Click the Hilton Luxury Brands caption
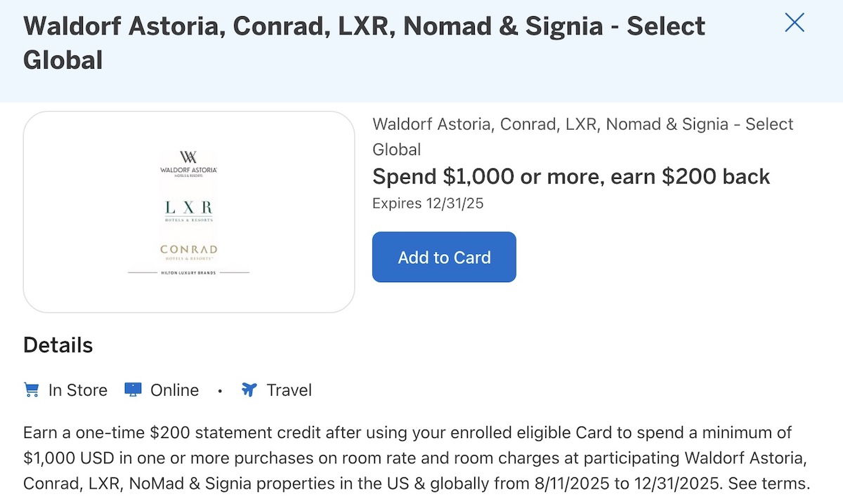 (x=188, y=272)
